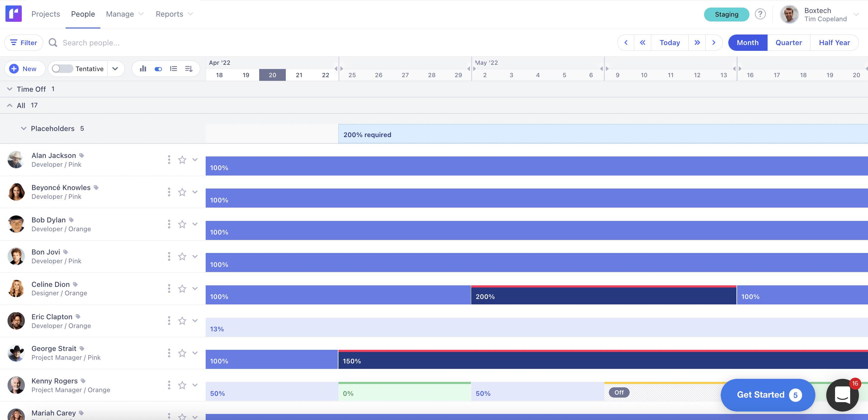Screen dimensions: 868x420
Task: Switch to the Projects tab
Action: click(45, 14)
